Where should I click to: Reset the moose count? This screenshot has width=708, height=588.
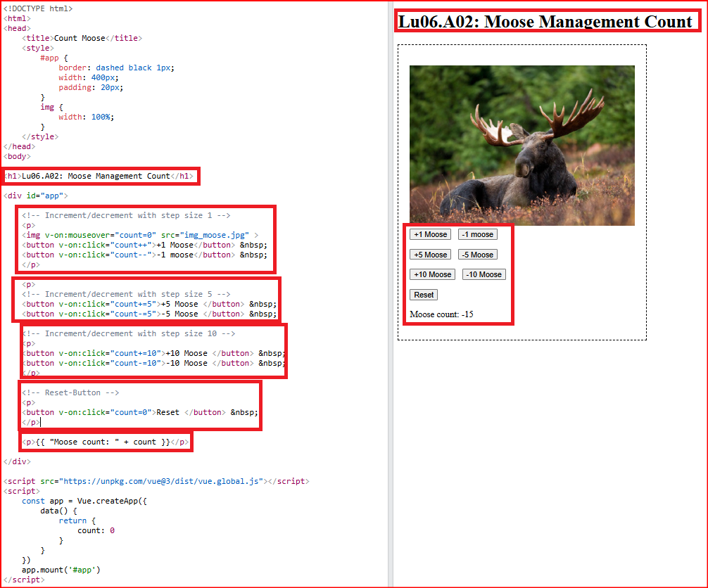(x=424, y=295)
